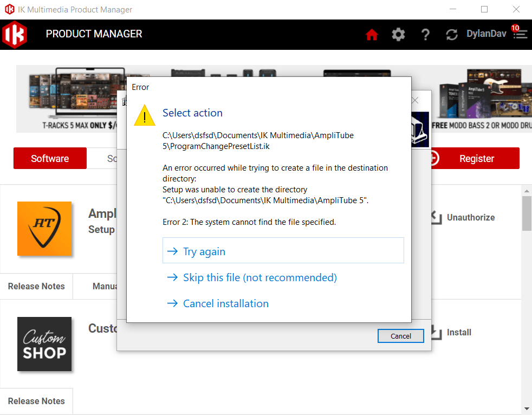Click PRODUCT MANAGER header title
This screenshot has height=415, width=532.
94,34
